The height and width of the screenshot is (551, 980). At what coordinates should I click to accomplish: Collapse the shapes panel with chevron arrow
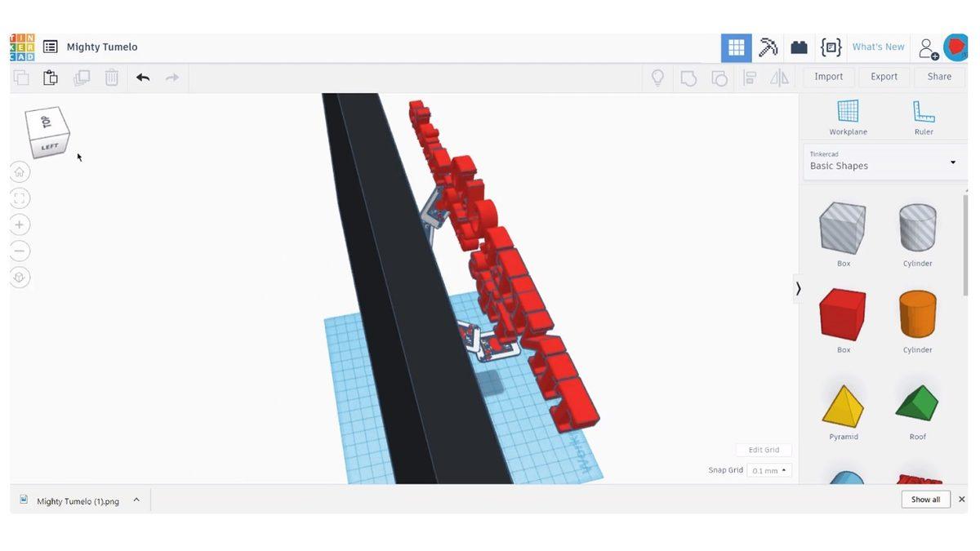797,287
